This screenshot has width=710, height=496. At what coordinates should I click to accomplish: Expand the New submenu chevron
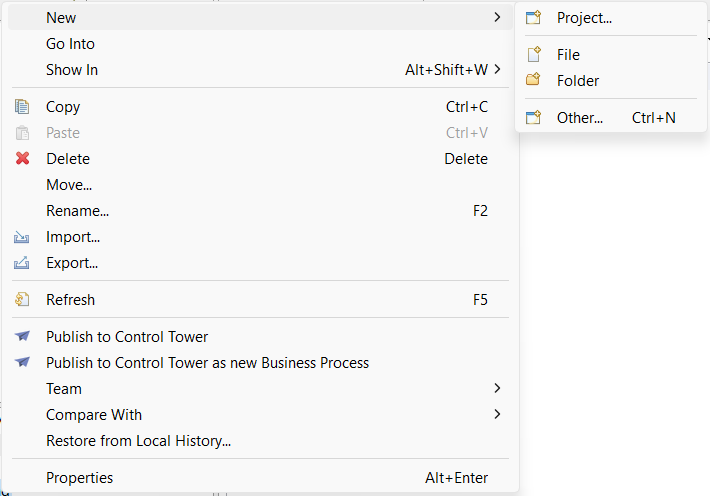pyautogui.click(x=497, y=17)
